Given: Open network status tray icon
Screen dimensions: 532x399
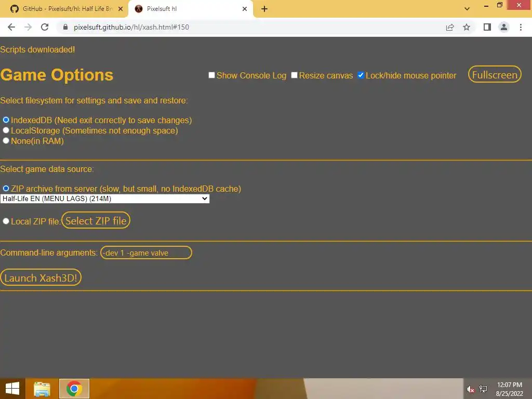Looking at the screenshot, I should (x=483, y=389).
